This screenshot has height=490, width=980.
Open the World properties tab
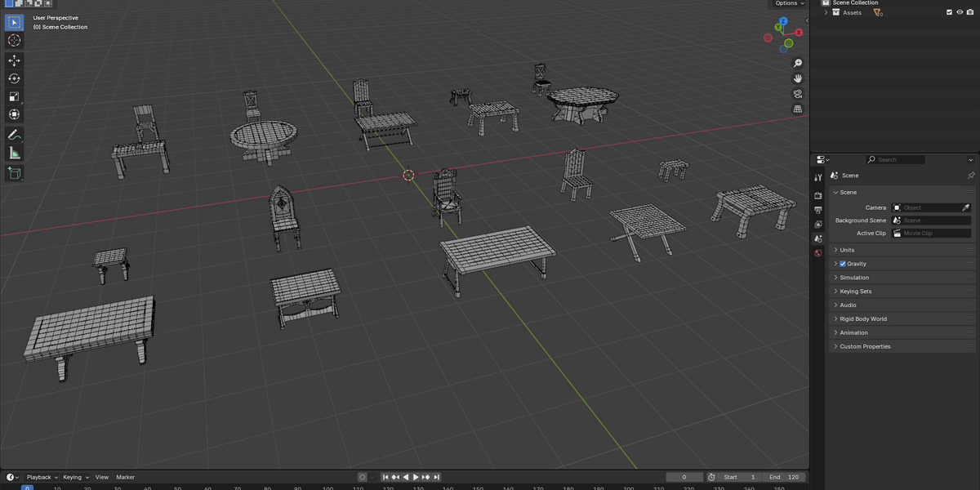818,253
